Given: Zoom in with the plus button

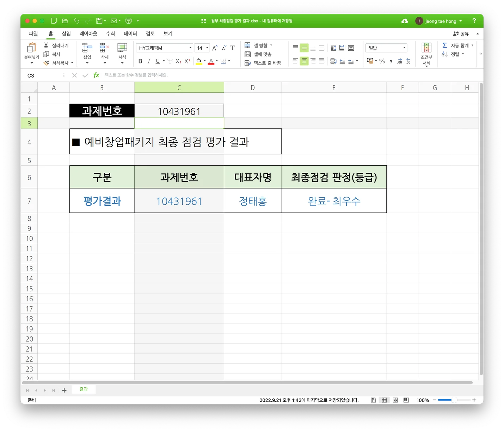Looking at the screenshot, I should [474, 400].
